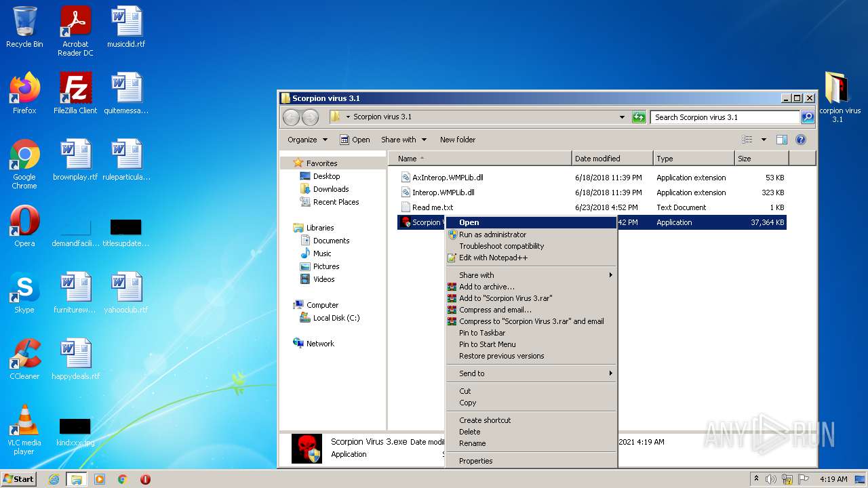Viewport: 868px width, 488px height.
Task: Select Run as administrator
Action: [531, 235]
